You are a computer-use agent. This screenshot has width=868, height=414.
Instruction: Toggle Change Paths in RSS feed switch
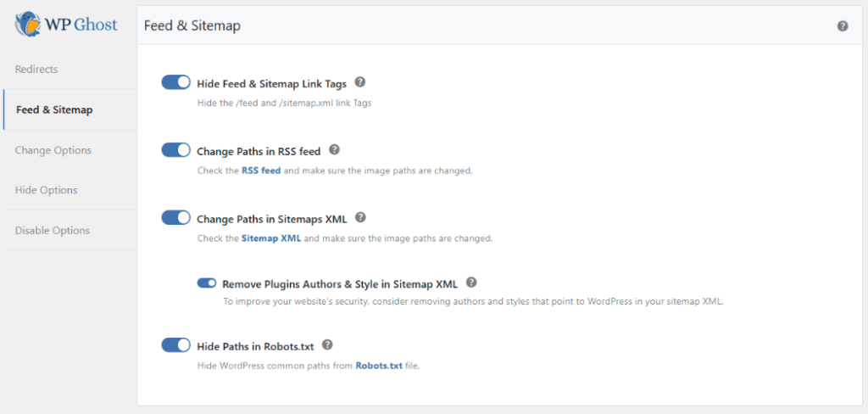click(176, 149)
